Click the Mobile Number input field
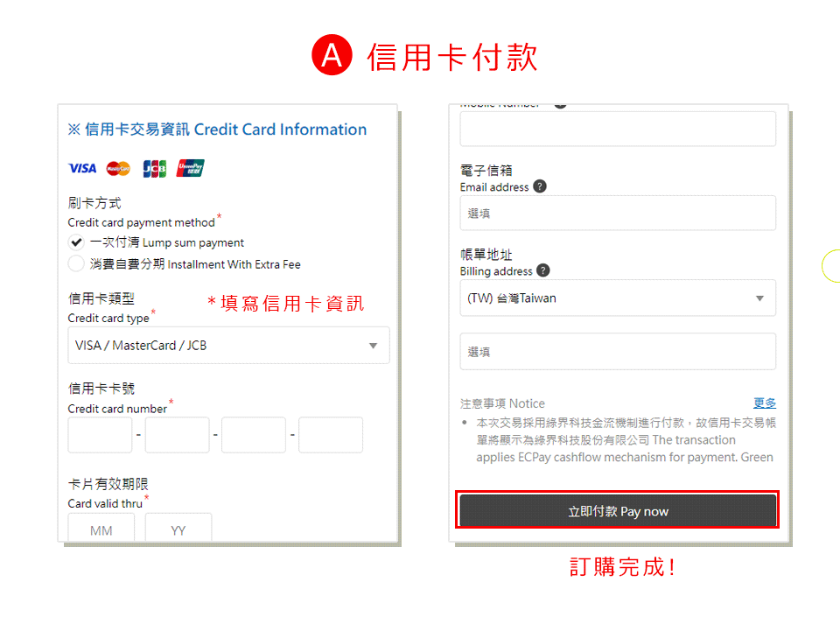This screenshot has width=840, height=617. tap(618, 129)
